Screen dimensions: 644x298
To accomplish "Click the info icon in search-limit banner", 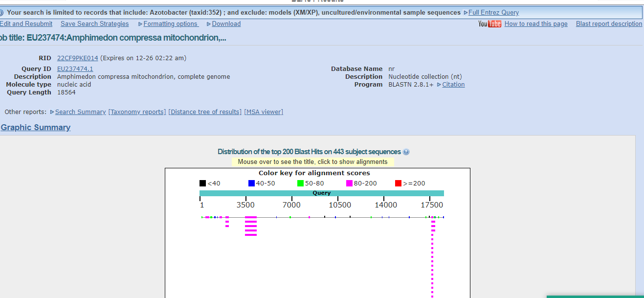I will pos(2,13).
